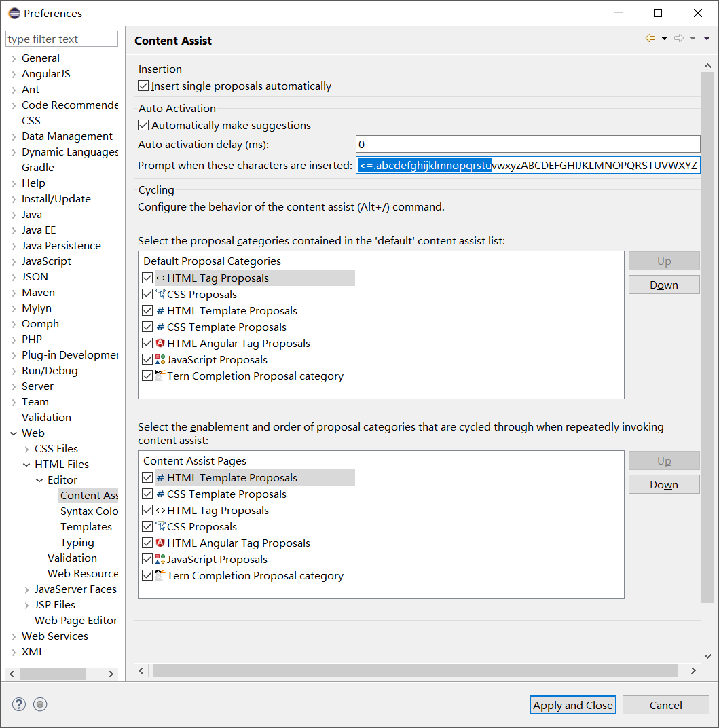The height and width of the screenshot is (728, 719).
Task: Click the back navigation arrow icon
Action: point(650,38)
